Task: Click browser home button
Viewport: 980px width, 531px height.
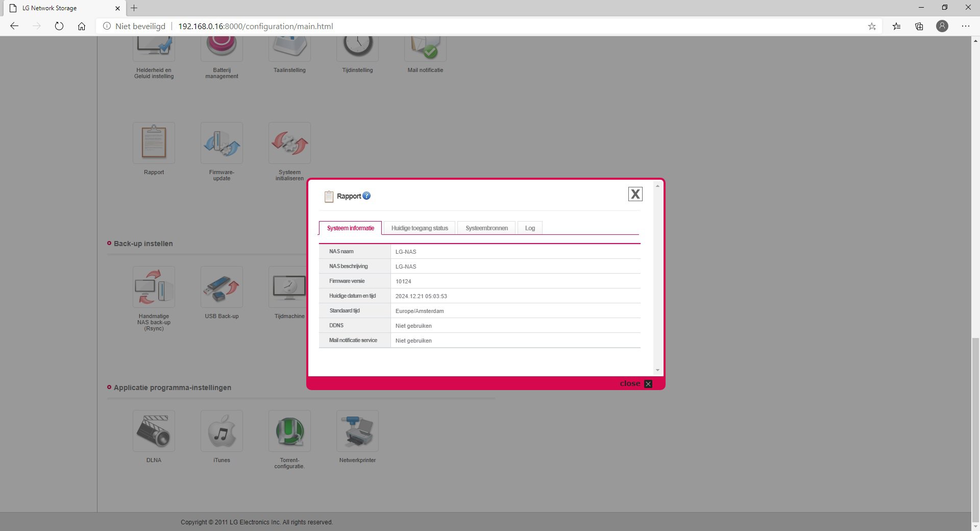Action: tap(82, 26)
